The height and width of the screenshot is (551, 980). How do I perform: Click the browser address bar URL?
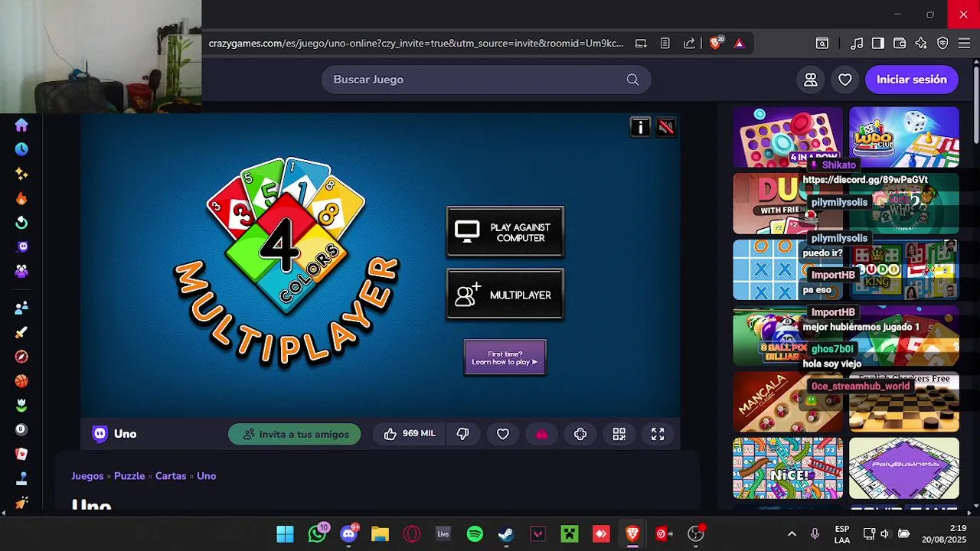click(416, 44)
